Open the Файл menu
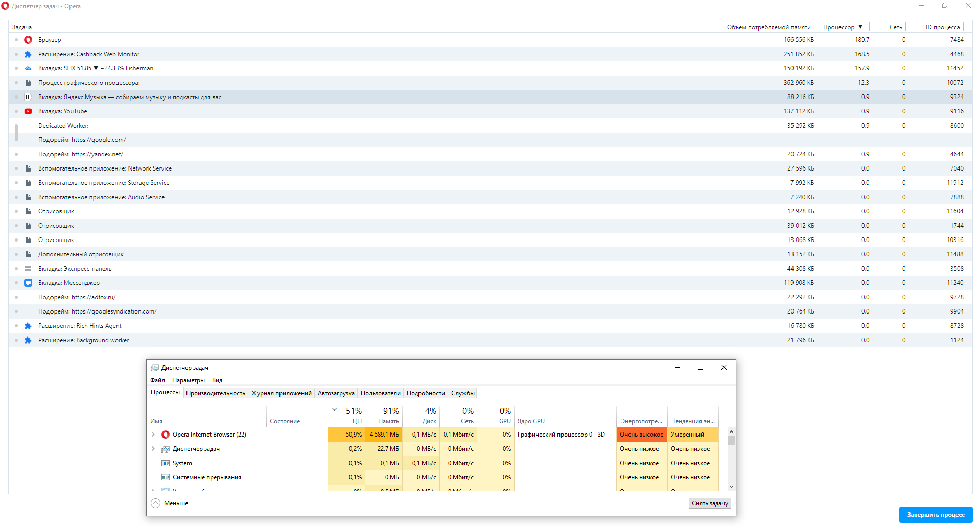 tap(157, 380)
